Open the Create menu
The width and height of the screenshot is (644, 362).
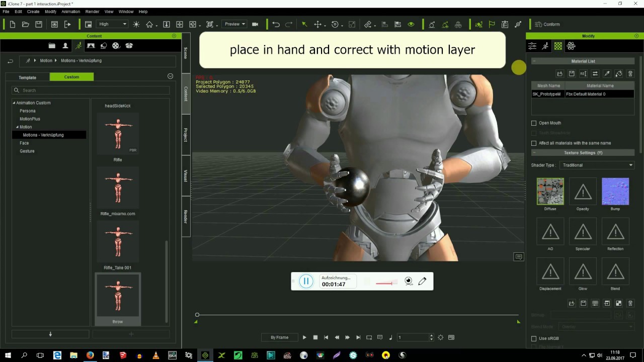(x=33, y=12)
